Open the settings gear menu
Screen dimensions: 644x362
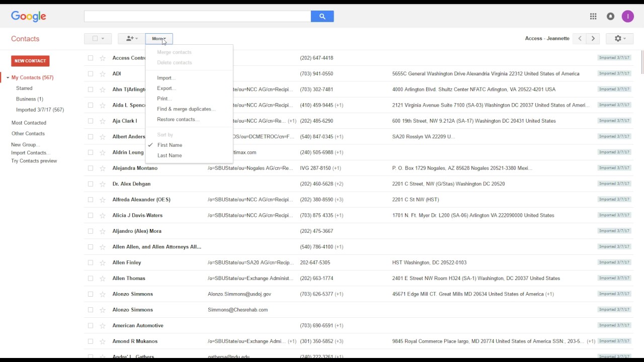pos(620,39)
